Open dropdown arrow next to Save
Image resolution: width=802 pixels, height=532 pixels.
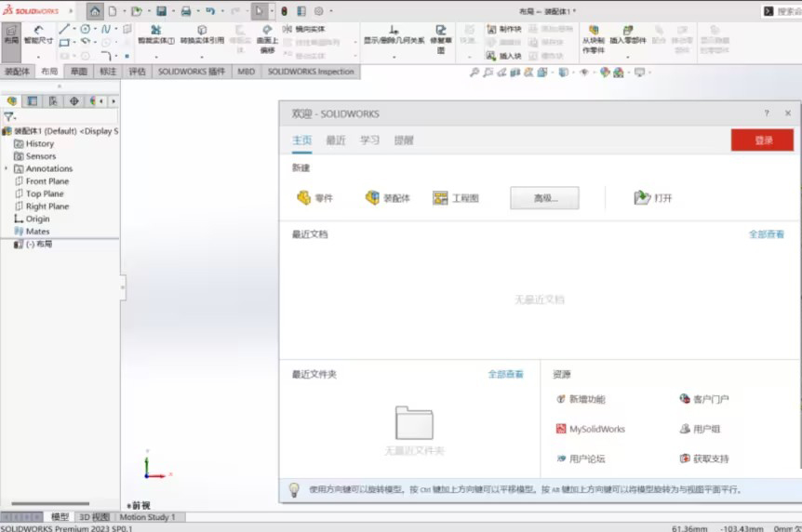173,11
